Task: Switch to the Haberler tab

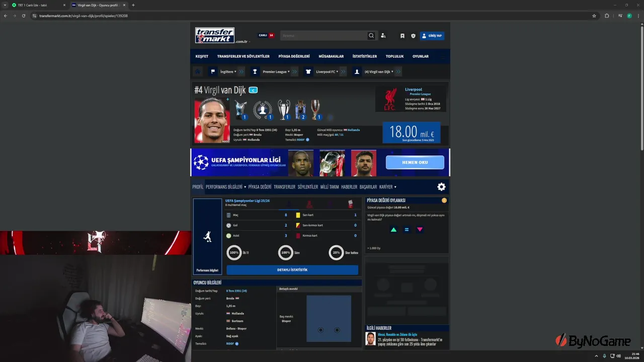Action: click(349, 187)
